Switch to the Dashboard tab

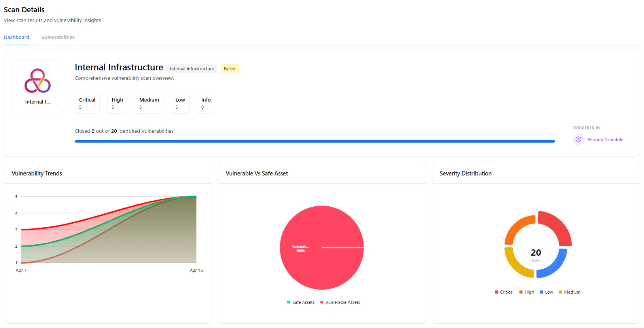pos(17,38)
